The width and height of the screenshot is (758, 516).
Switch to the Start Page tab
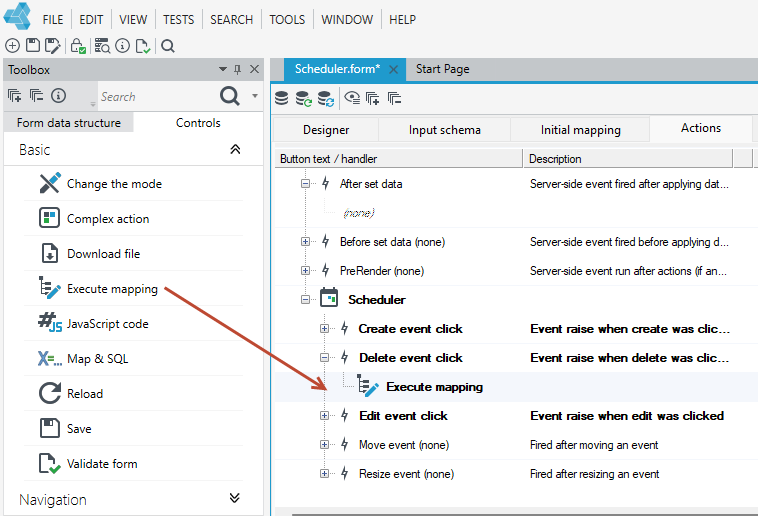pos(442,69)
